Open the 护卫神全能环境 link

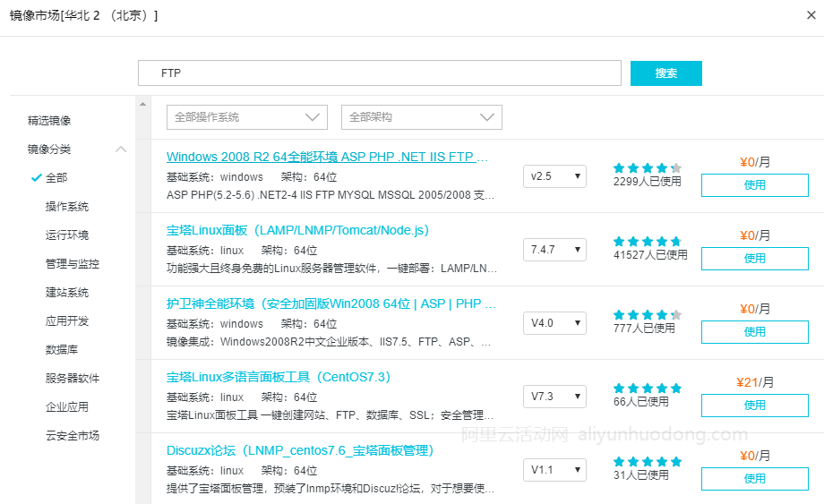331,303
